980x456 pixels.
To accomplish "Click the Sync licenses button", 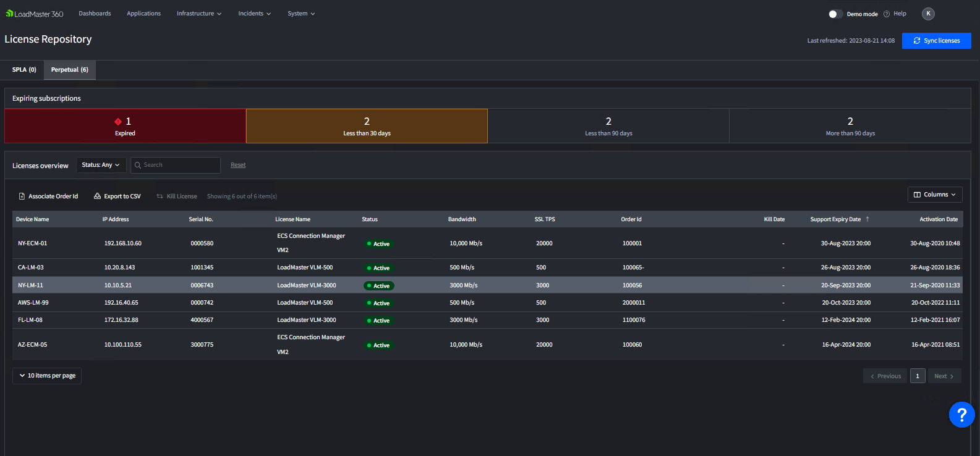I will (x=936, y=41).
